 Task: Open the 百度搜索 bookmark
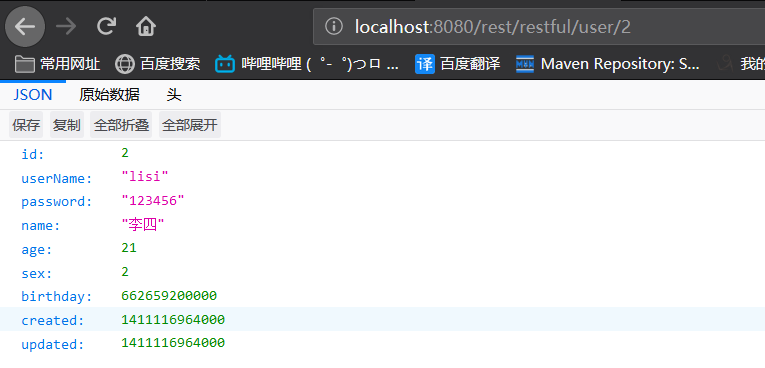pyautogui.click(x=158, y=64)
